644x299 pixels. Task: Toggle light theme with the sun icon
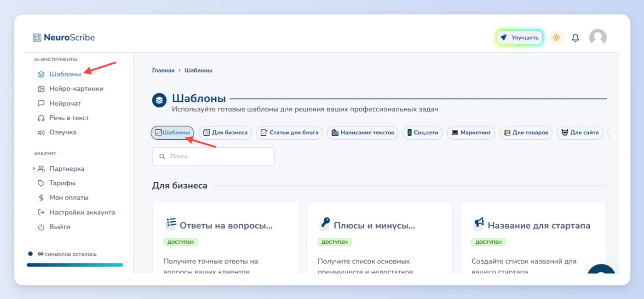click(x=557, y=38)
